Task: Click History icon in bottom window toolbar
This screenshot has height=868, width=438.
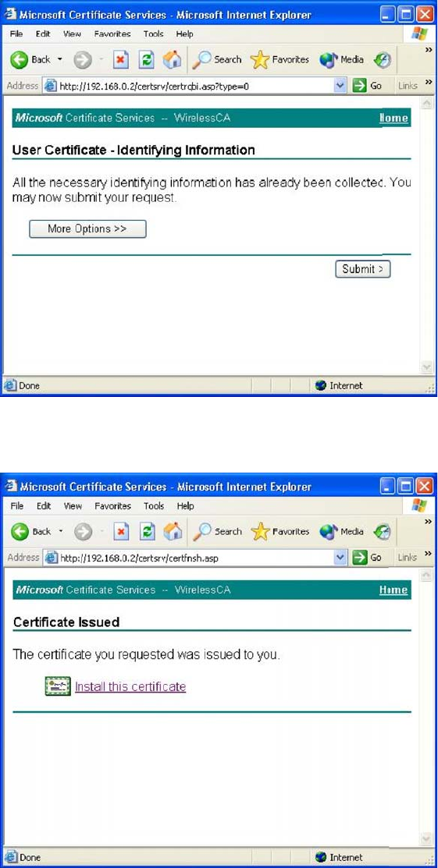Action: point(383,532)
